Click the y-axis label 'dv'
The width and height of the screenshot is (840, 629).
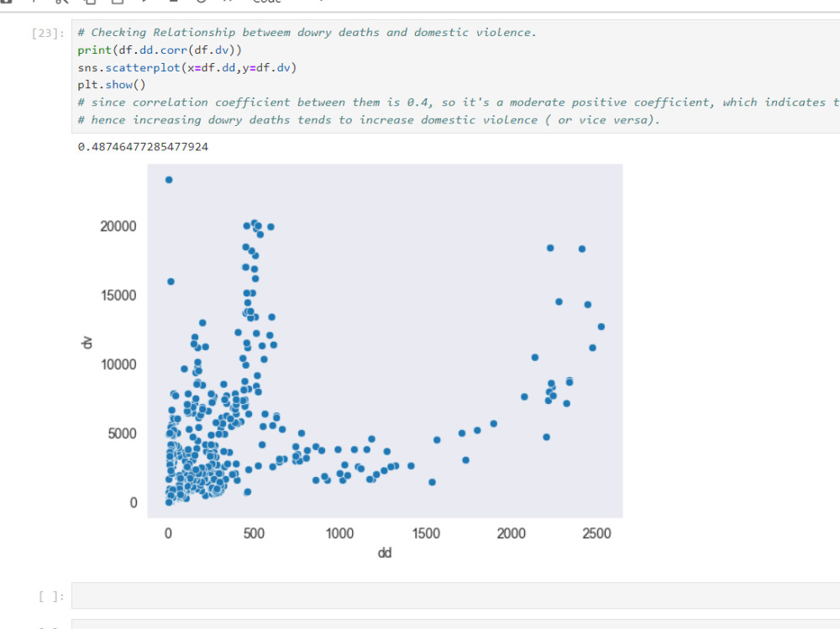(87, 343)
